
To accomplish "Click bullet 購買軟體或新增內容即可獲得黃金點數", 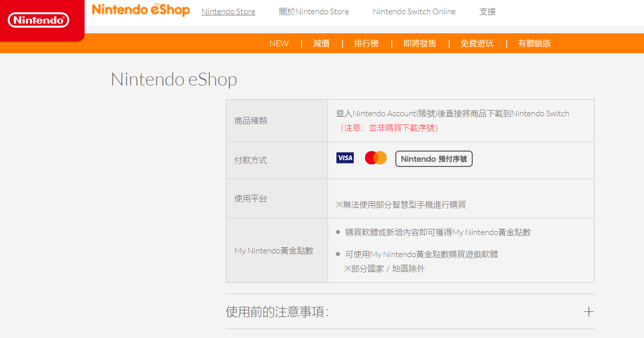I will 438,233.
